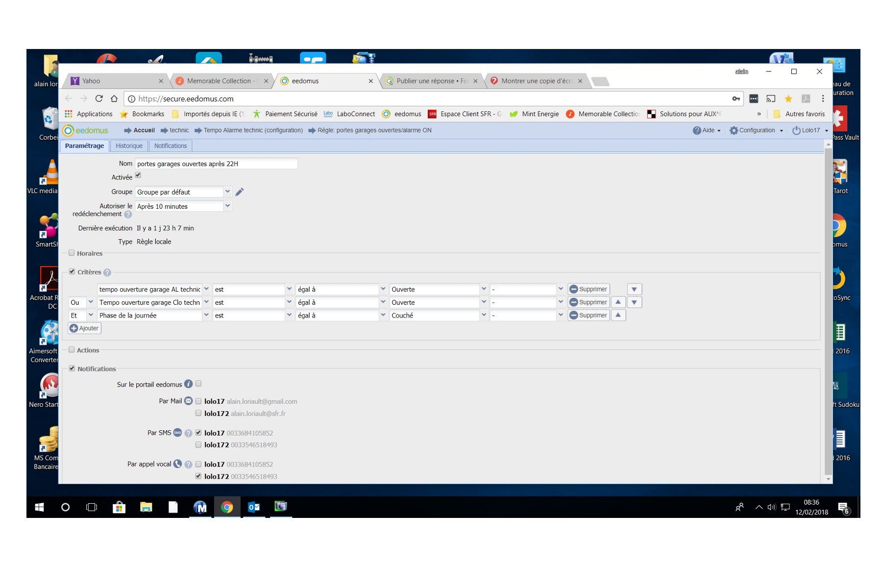This screenshot has width=882, height=588.
Task: Go to Chrome home page icon
Action: 114,98
